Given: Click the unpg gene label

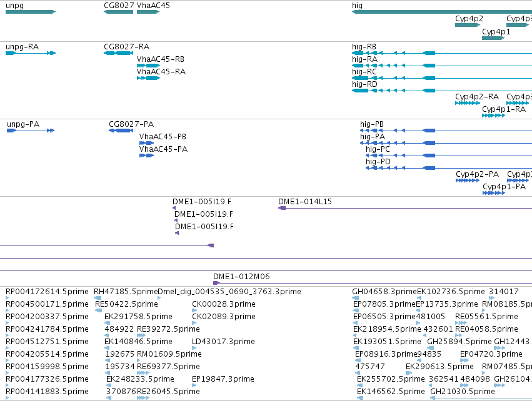Looking at the screenshot, I should coord(14,6).
